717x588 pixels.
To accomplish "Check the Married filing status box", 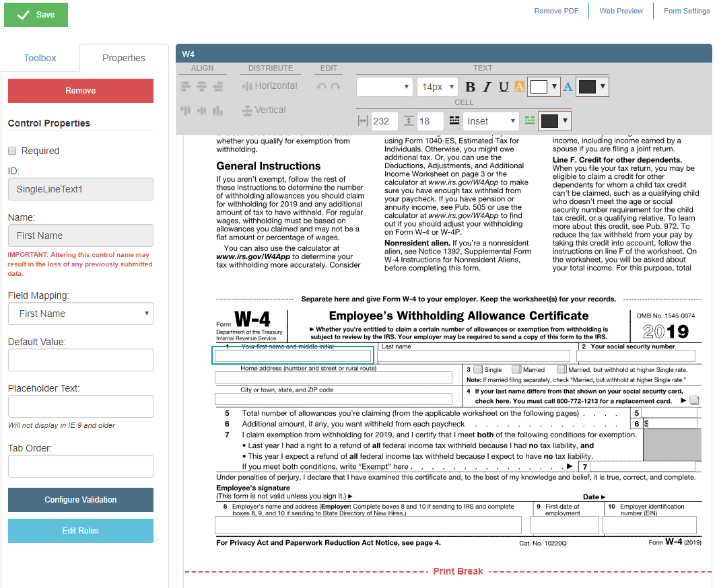I will click(516, 369).
